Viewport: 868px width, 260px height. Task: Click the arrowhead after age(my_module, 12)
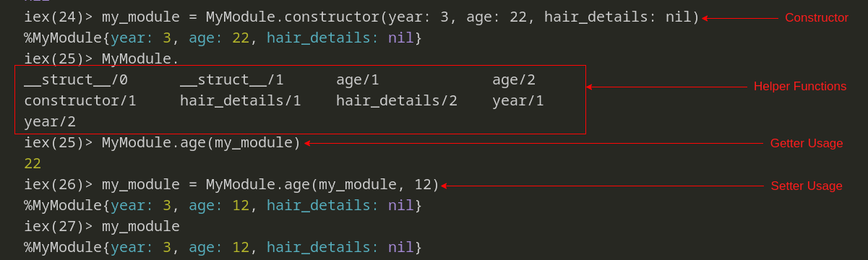point(444,186)
